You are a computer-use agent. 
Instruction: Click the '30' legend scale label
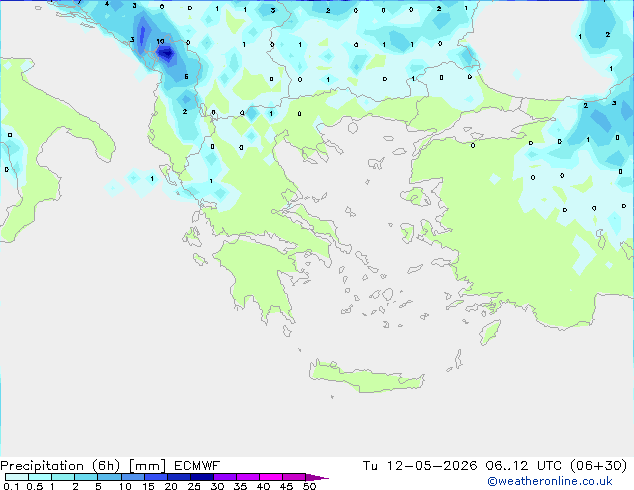pos(217,486)
